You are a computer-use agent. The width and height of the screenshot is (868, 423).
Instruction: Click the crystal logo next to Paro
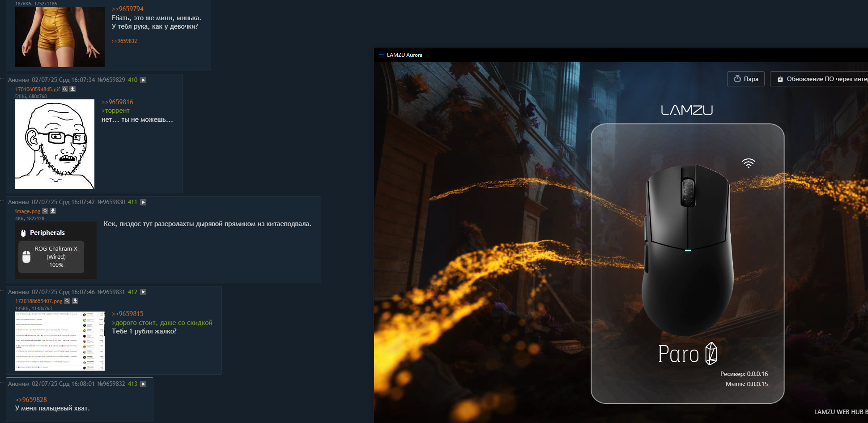pyautogui.click(x=711, y=354)
